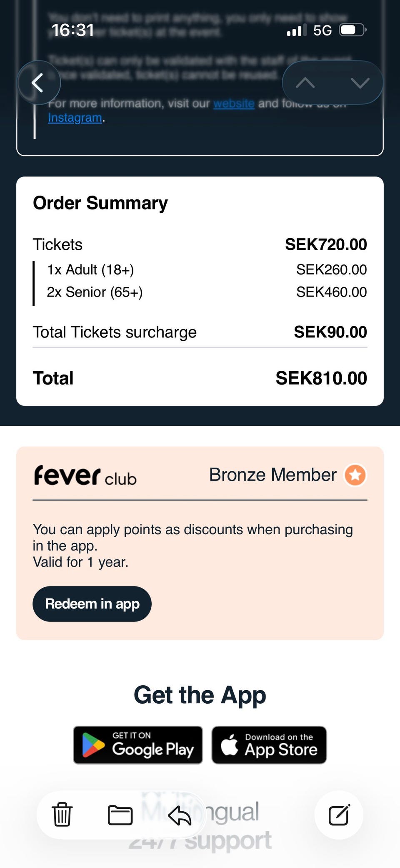The height and width of the screenshot is (868, 400).
Task: Go back to the mailbox list
Action: 38,83
